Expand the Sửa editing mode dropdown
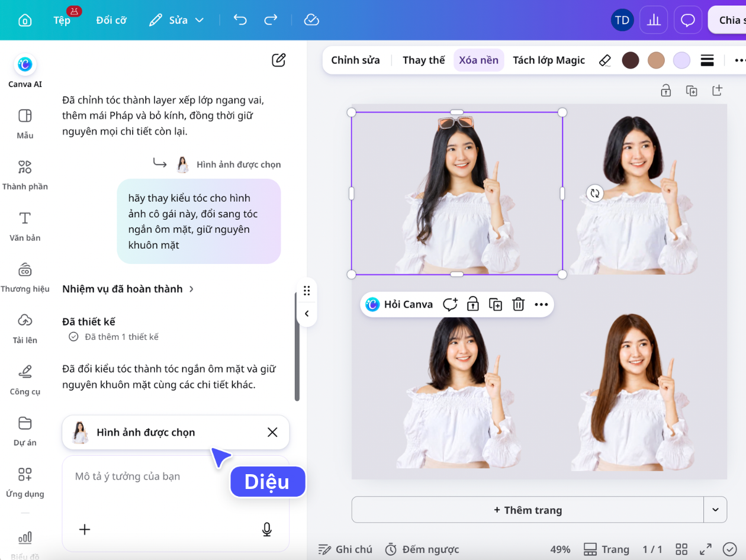Viewport: 746px width, 560px height. (x=176, y=20)
